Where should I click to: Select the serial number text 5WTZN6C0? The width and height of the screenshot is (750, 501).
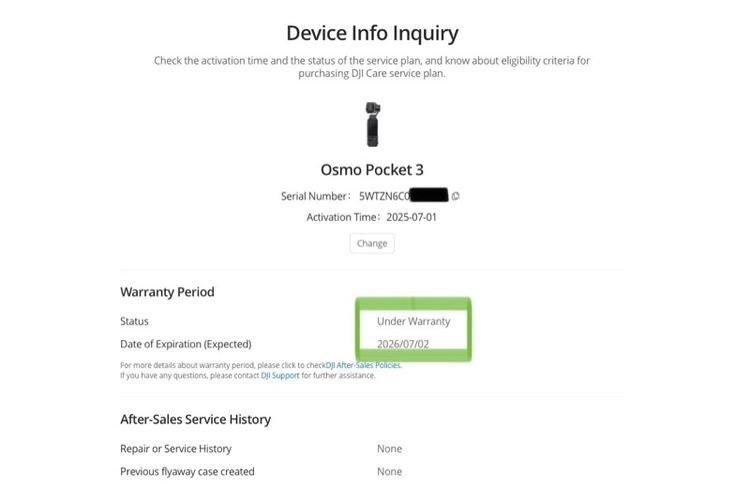pyautogui.click(x=384, y=196)
